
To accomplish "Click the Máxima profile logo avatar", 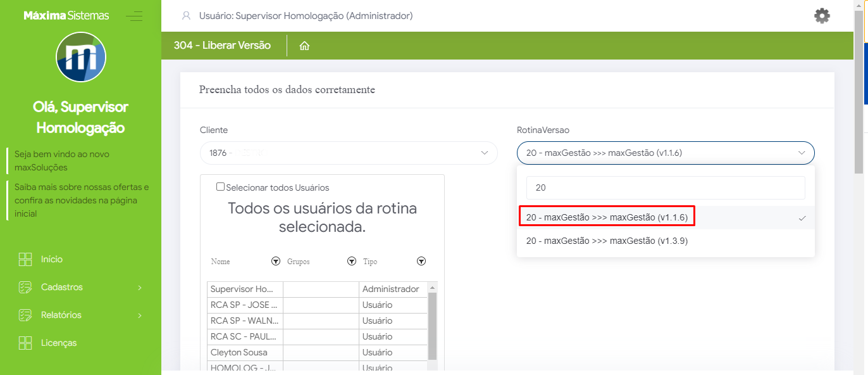I will pyautogui.click(x=81, y=57).
